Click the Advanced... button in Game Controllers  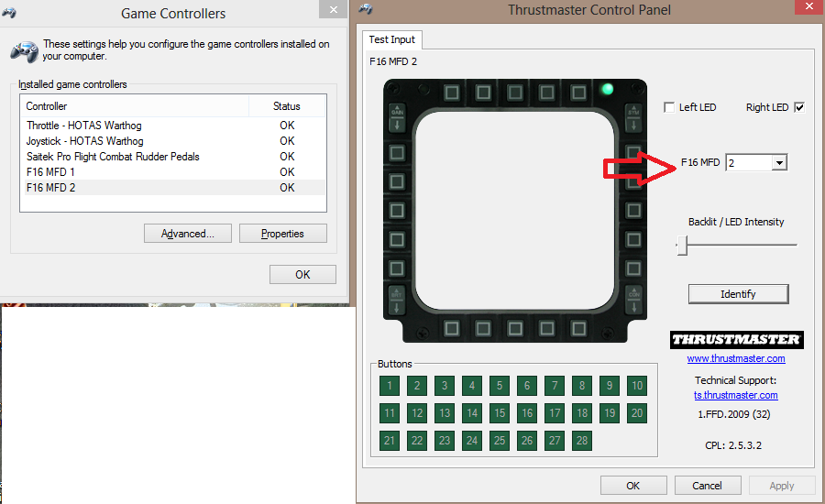tap(188, 234)
